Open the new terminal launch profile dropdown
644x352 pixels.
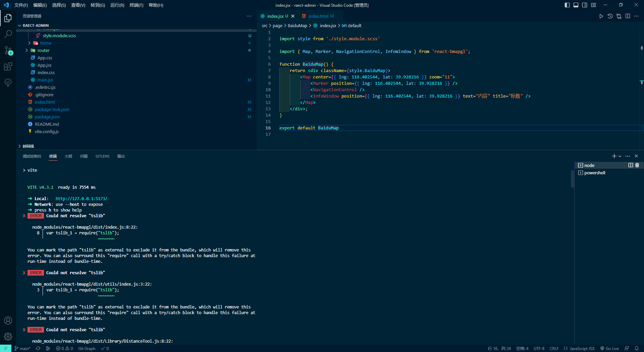[620, 156]
